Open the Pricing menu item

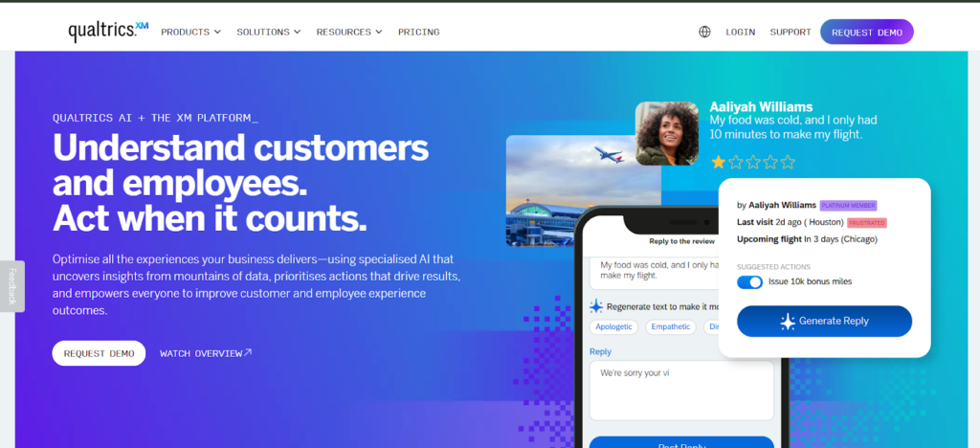419,32
